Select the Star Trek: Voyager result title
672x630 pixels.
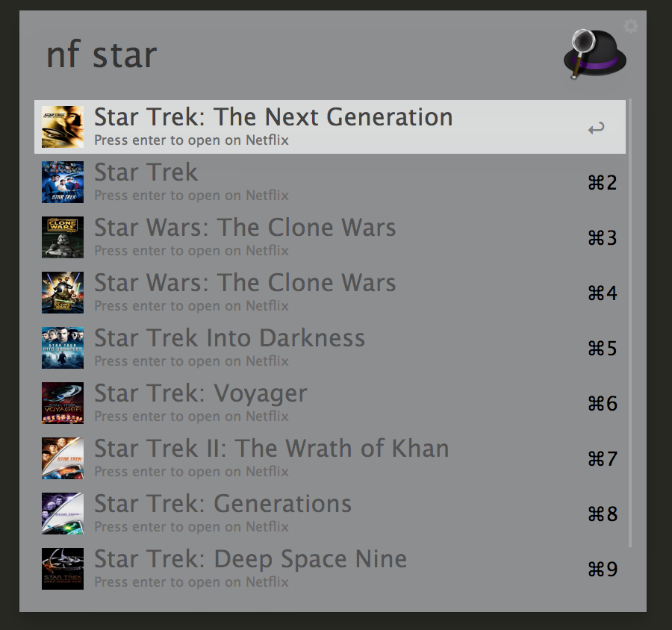[x=200, y=393]
